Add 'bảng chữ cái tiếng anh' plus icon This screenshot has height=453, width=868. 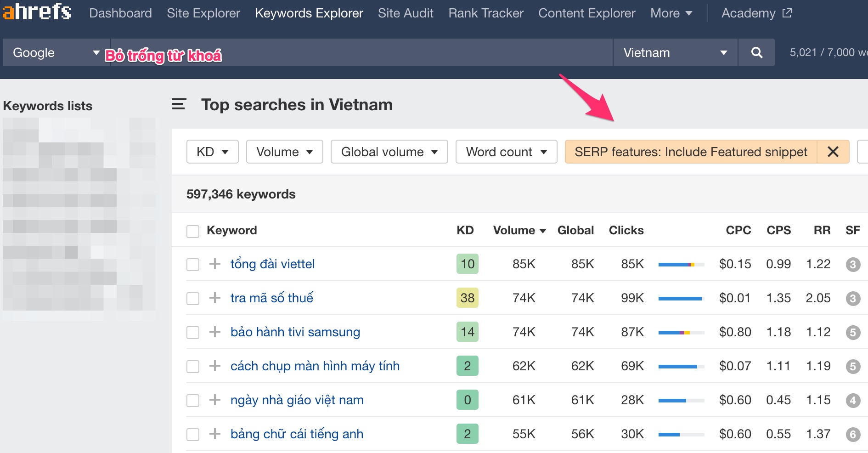pyautogui.click(x=214, y=434)
